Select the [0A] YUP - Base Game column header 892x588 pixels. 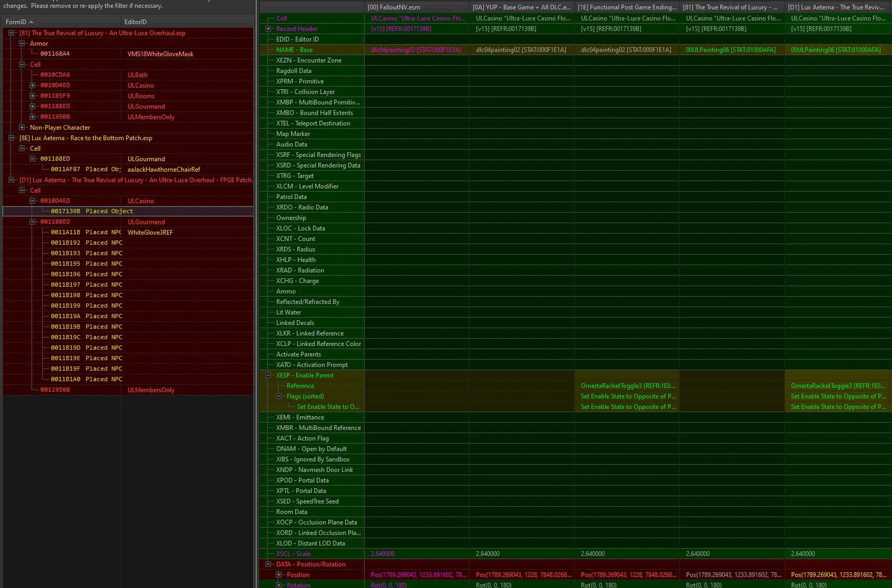pyautogui.click(x=522, y=7)
